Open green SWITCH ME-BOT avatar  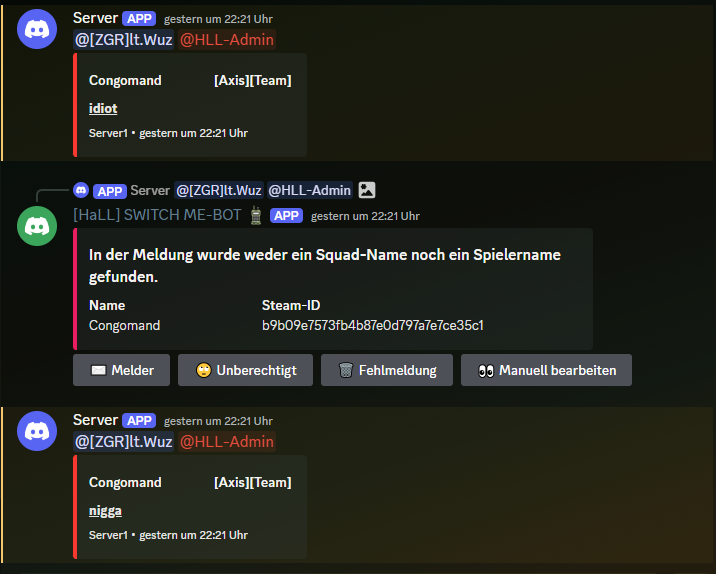(x=37, y=226)
